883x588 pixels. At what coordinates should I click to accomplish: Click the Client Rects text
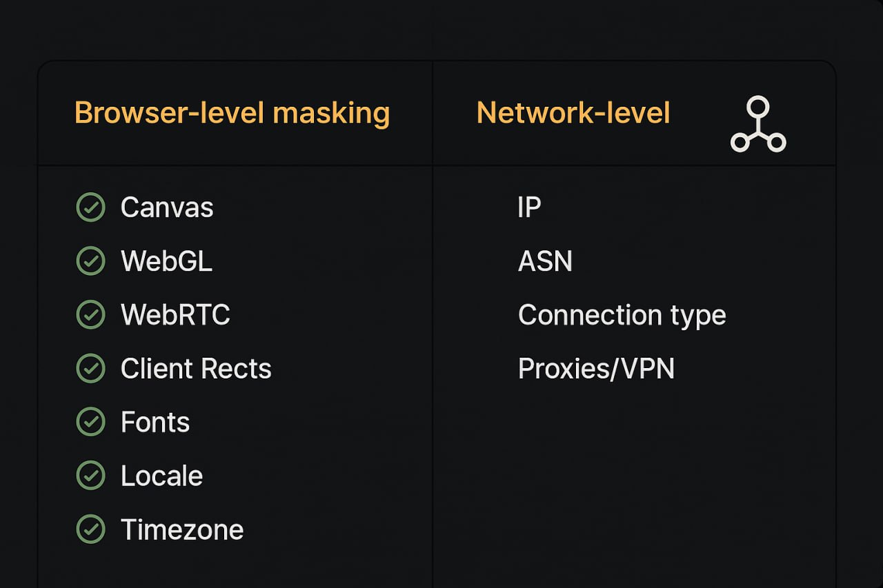pyautogui.click(x=196, y=369)
